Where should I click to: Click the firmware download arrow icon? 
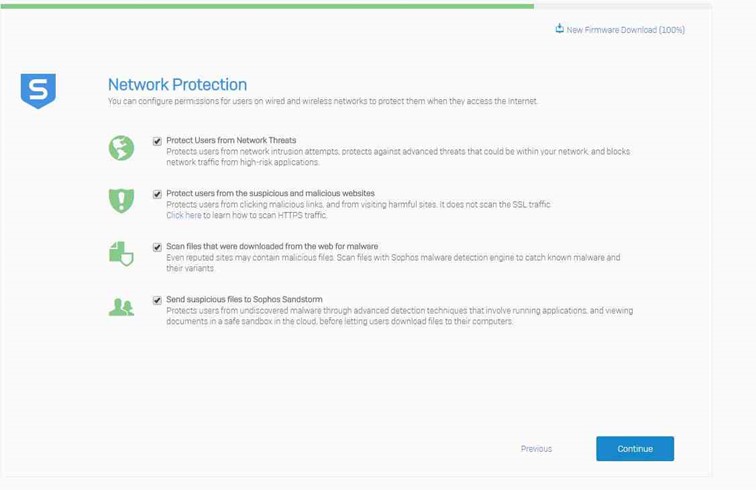pyautogui.click(x=560, y=29)
